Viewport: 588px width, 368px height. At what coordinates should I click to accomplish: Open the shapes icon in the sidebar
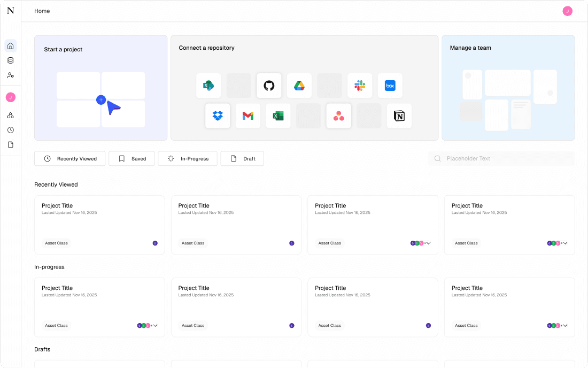click(11, 115)
